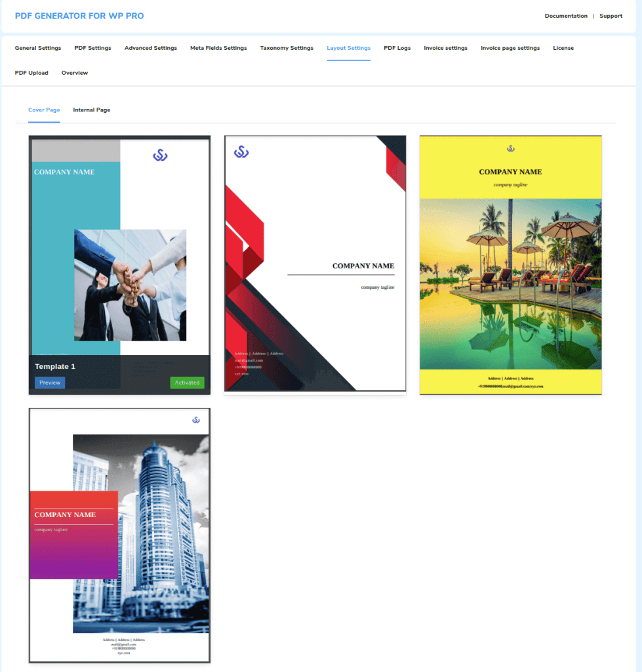Click the logo mark on the red ribbon template

coord(241,150)
